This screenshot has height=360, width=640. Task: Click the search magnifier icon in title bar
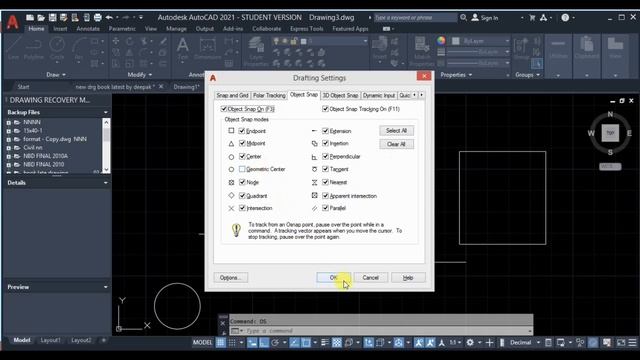pyautogui.click(x=463, y=18)
